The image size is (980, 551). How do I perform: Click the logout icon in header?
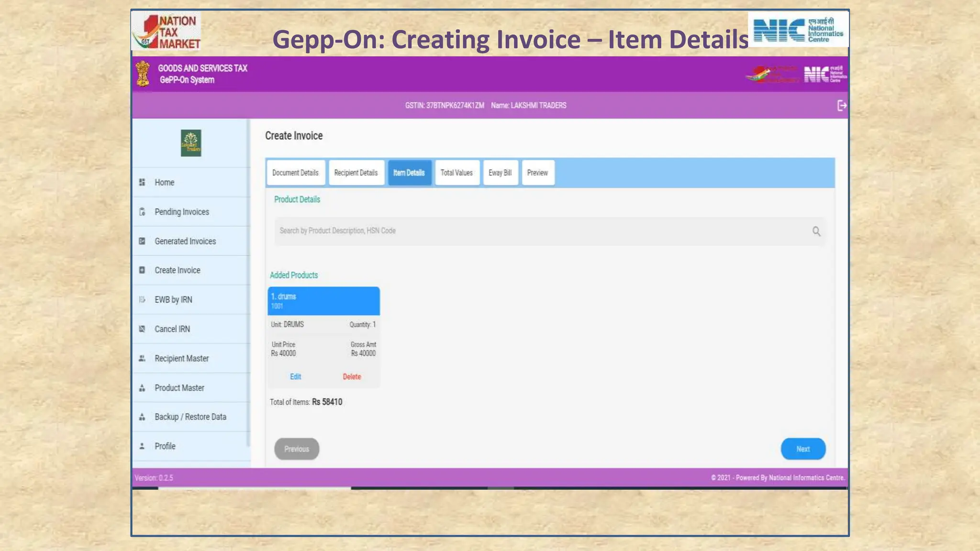(842, 106)
